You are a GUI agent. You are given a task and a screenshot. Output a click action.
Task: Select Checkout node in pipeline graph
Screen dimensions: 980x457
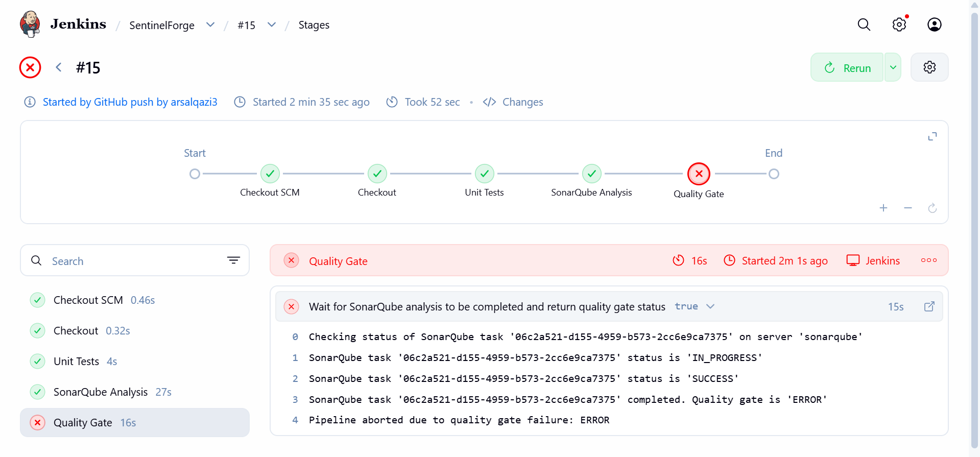click(377, 174)
